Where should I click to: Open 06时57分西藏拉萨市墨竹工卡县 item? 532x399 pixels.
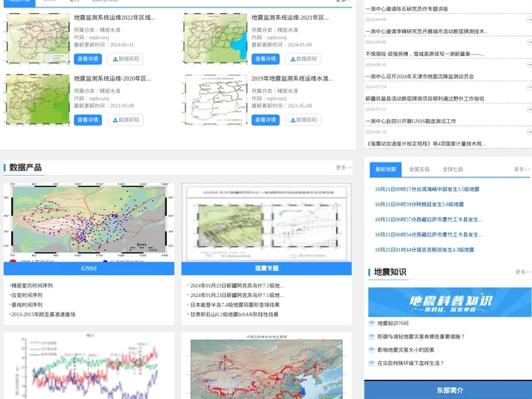pos(428,219)
